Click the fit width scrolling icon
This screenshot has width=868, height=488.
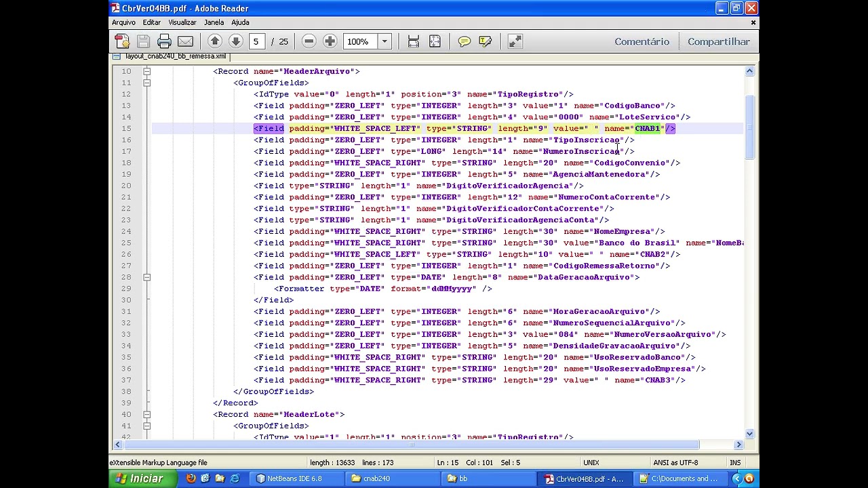pos(413,41)
